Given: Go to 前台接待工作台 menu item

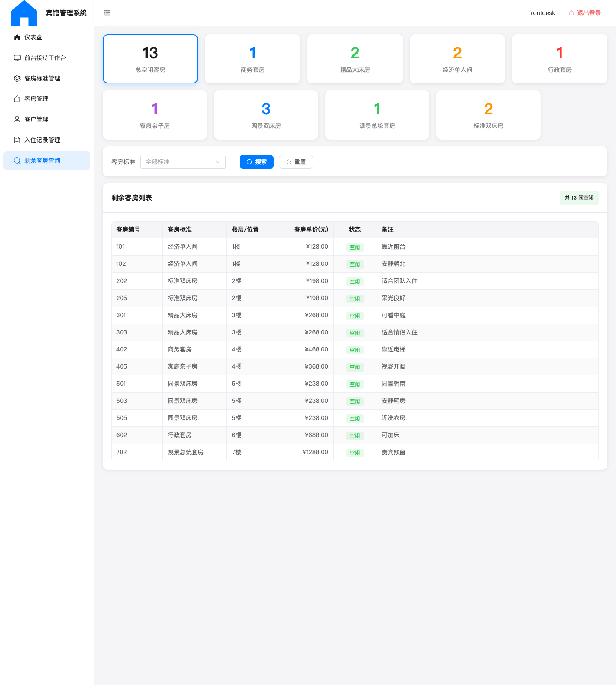Looking at the screenshot, I should point(47,58).
